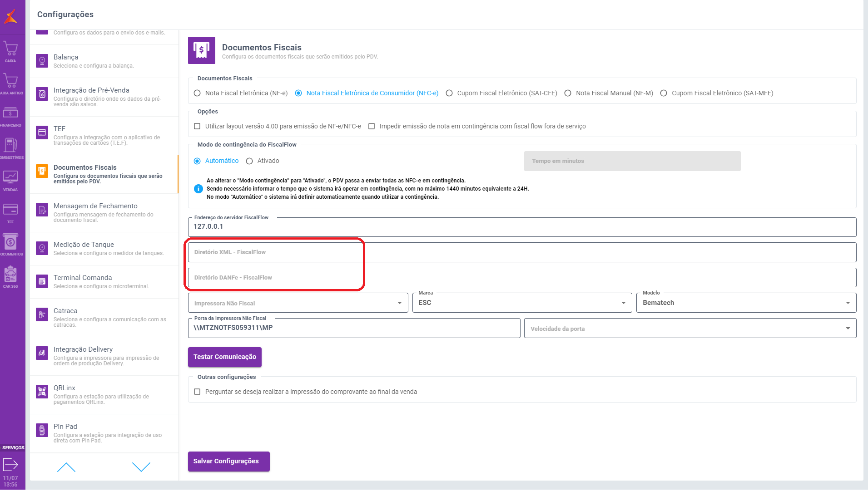
Task: Click the Testar Comunicação button
Action: point(225,357)
